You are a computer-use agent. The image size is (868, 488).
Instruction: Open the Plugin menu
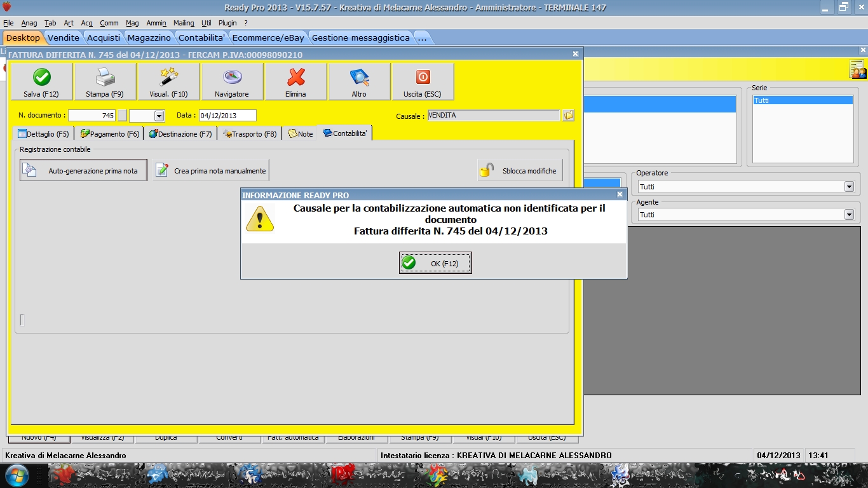227,23
